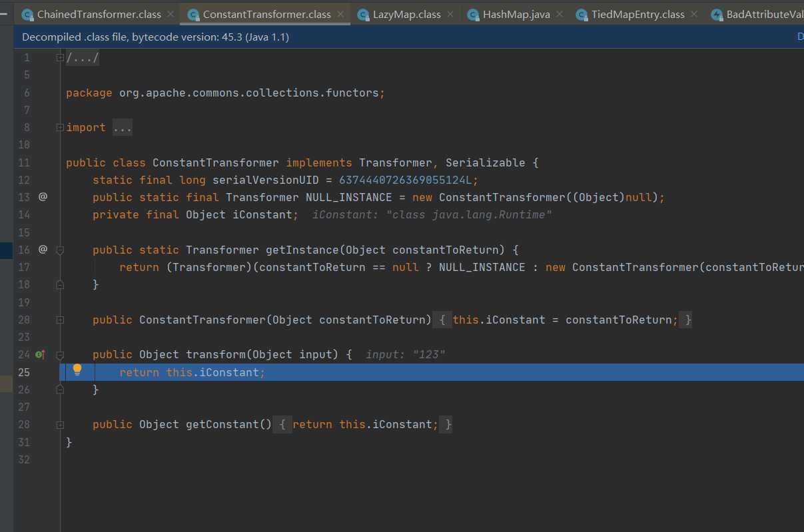804x532 pixels.
Task: Click the folded import ... placeholder
Action: [x=123, y=128]
